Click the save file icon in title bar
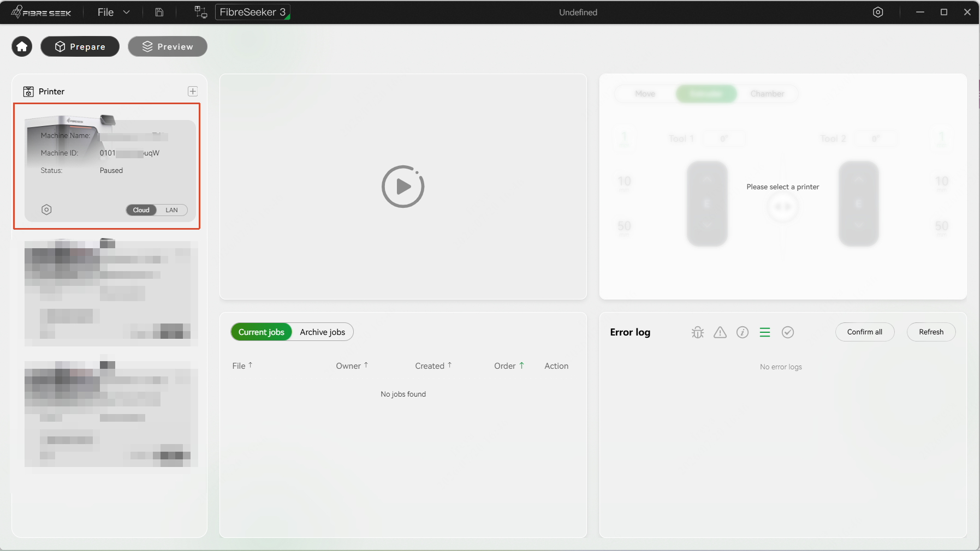Screen dimensions: 980x551 pos(159,12)
